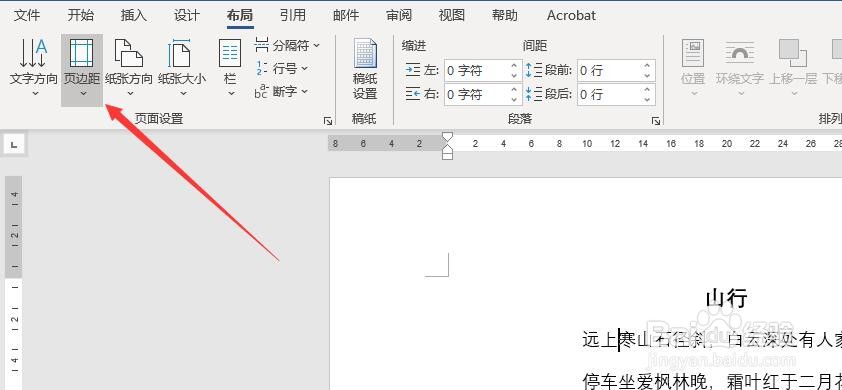Switch to the 引用 References tab
The height and width of the screenshot is (390, 842).
click(x=293, y=16)
